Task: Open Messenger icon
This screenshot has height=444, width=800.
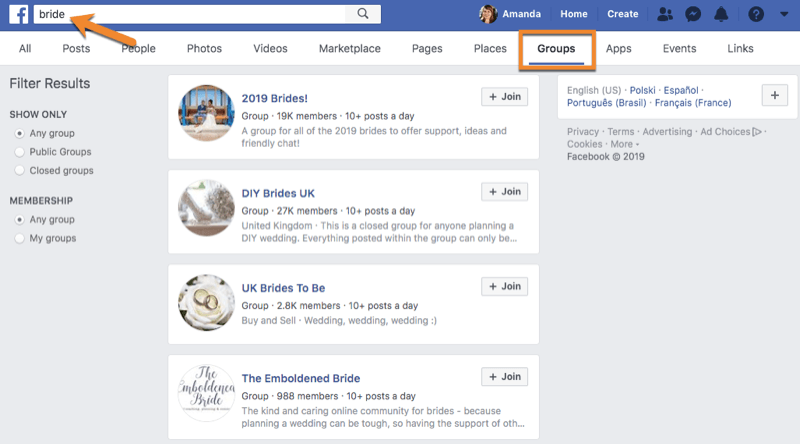Action: click(x=693, y=14)
